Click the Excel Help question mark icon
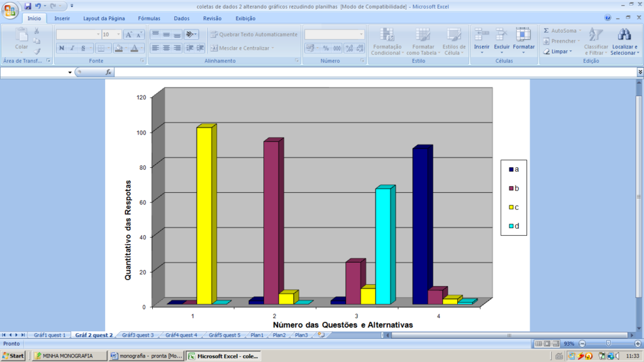 coord(608,18)
